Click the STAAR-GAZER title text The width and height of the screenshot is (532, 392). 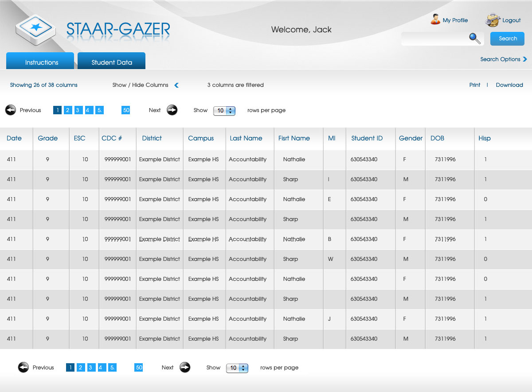(118, 29)
